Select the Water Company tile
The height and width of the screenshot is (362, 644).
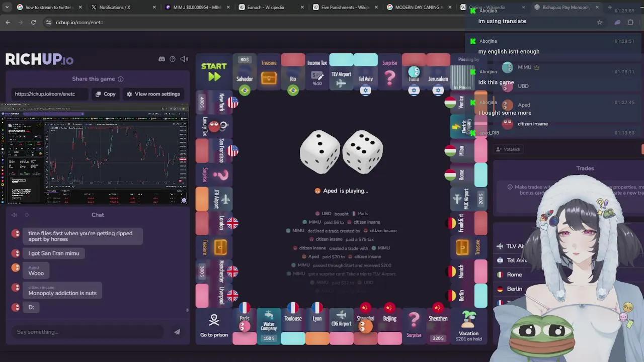[x=269, y=324]
